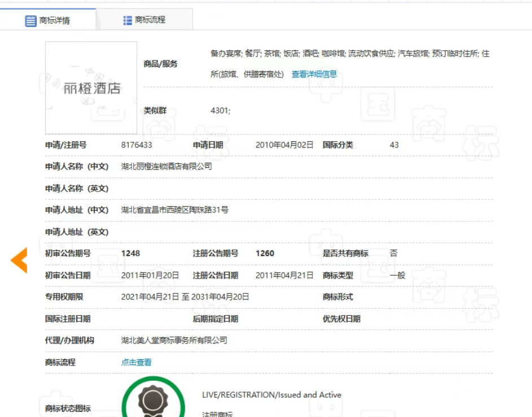Click the 丽橙酒店 trademark image

(91, 88)
